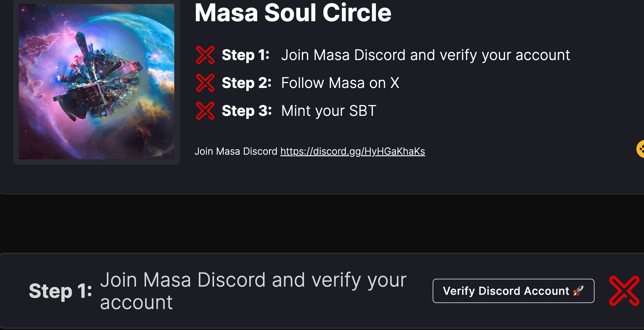Click the bottom card's two-line Join Masa Discord description
The image size is (644, 330).
click(253, 291)
